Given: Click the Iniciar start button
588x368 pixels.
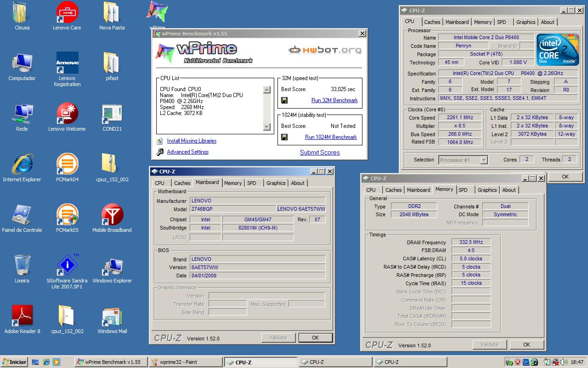Looking at the screenshot, I should pos(14,362).
